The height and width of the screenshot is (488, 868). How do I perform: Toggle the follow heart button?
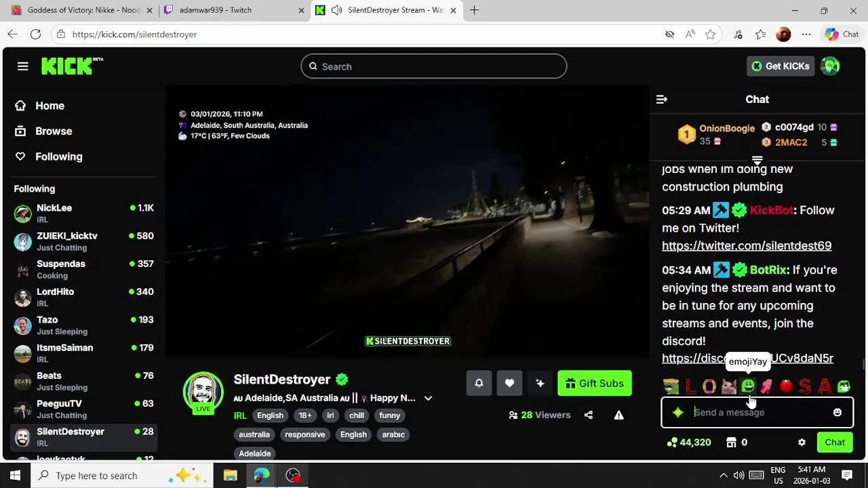click(x=509, y=383)
